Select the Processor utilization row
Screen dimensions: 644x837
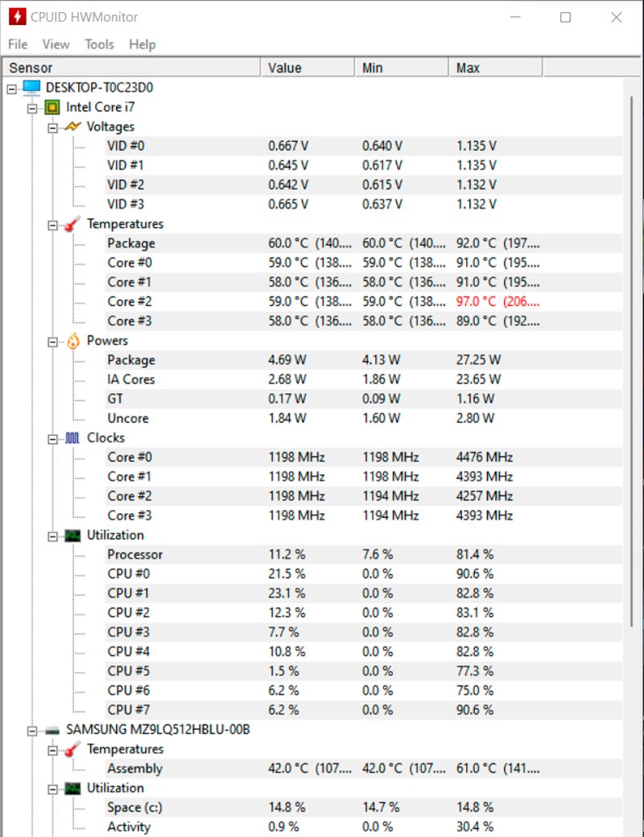click(364, 554)
